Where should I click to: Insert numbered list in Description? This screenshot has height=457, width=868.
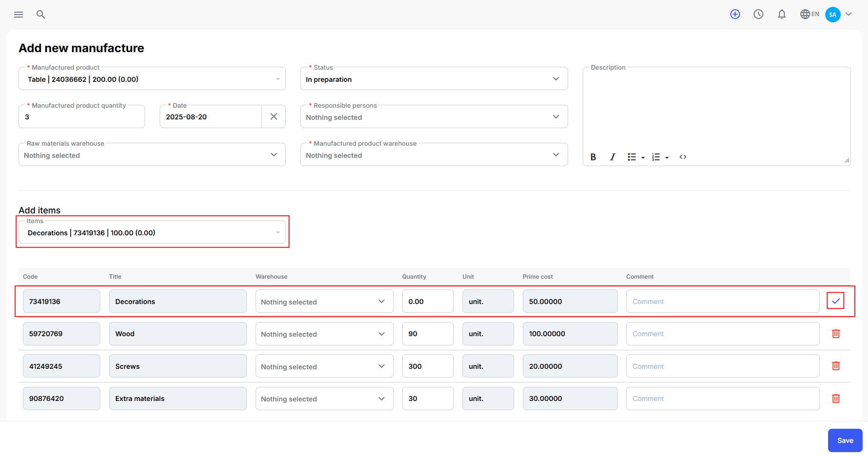pyautogui.click(x=656, y=157)
